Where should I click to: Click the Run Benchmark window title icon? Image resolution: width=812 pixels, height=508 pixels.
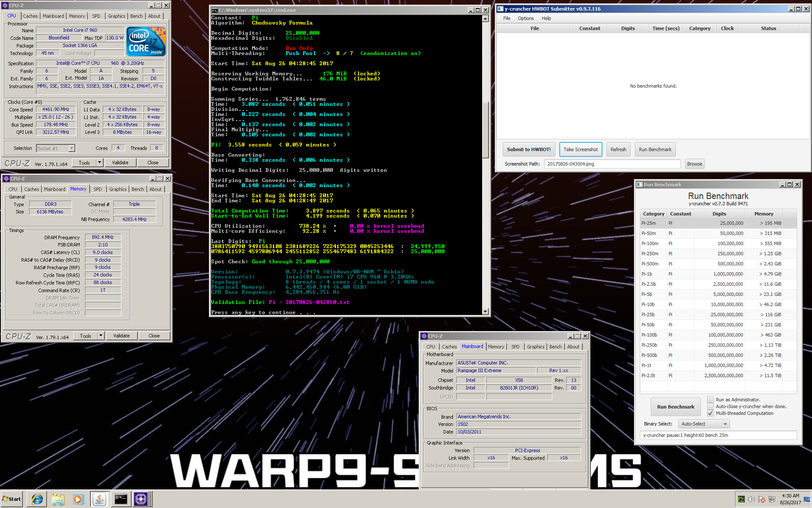click(x=639, y=185)
